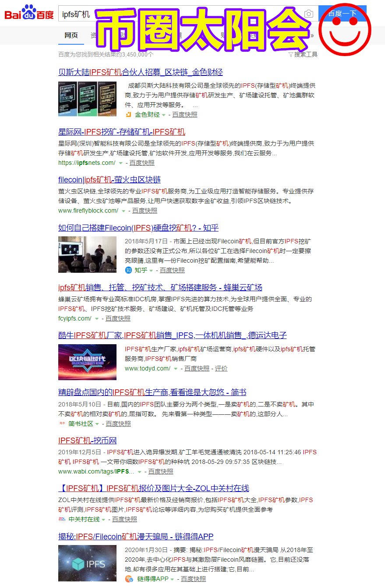
Task: Expand dropdown arrow next to 金色财经
Action: (164, 115)
